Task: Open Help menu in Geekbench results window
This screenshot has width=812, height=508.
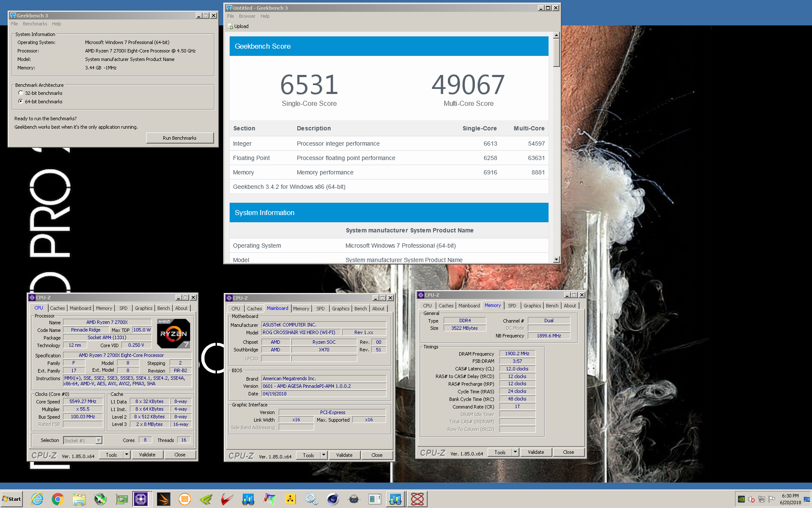Action: 265,16
